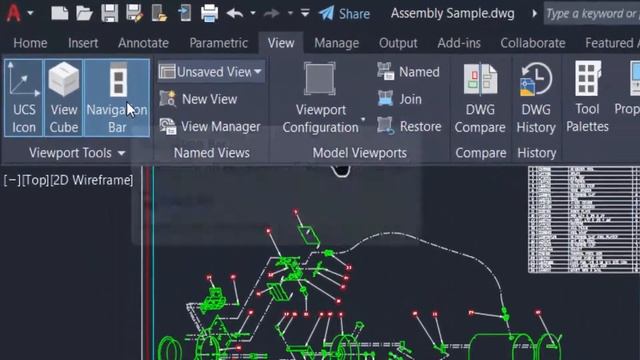Expand the application menu arrow beside logo
The width and height of the screenshot is (640, 360).
click(x=30, y=13)
